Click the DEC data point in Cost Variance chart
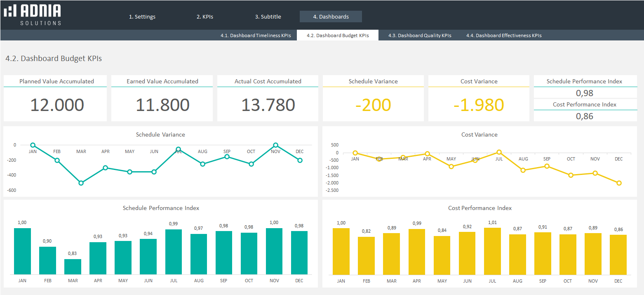Image resolution: width=644 pixels, height=295 pixels. click(x=619, y=183)
